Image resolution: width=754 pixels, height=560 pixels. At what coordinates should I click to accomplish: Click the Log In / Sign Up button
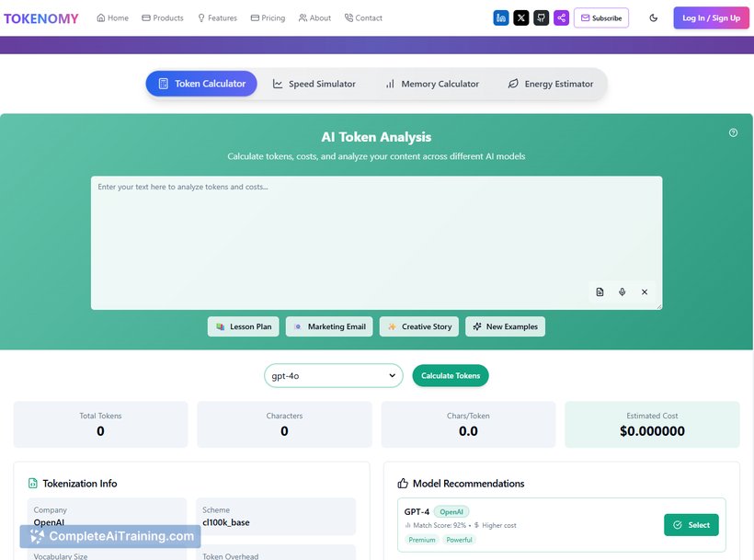(x=711, y=17)
